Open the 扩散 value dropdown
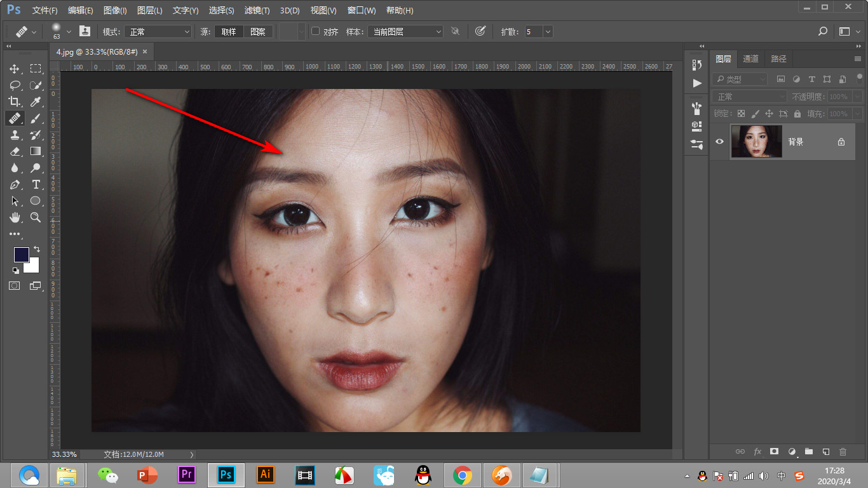Viewport: 868px width, 488px height. pos(548,31)
